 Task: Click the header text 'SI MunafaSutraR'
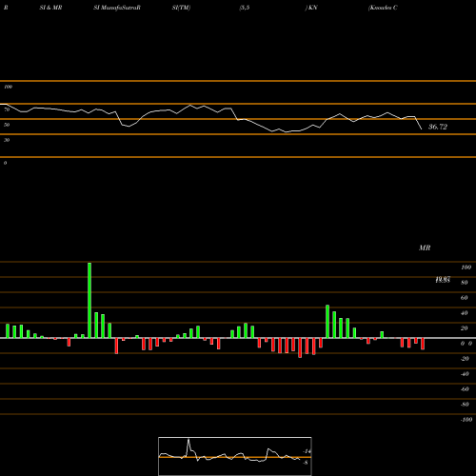click(x=117, y=8)
